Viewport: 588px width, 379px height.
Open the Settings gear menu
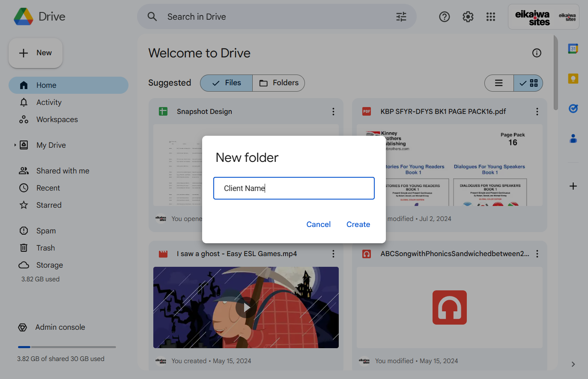(x=468, y=17)
